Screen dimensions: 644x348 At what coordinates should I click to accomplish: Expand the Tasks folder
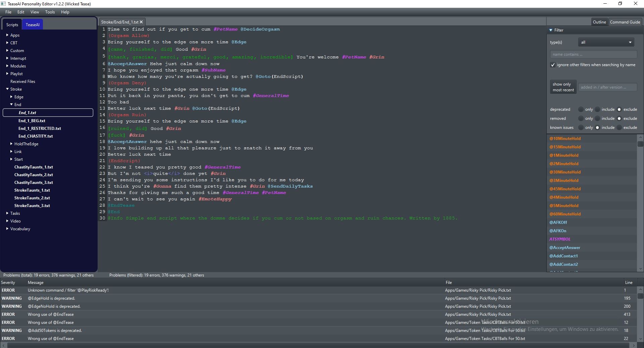[7, 213]
